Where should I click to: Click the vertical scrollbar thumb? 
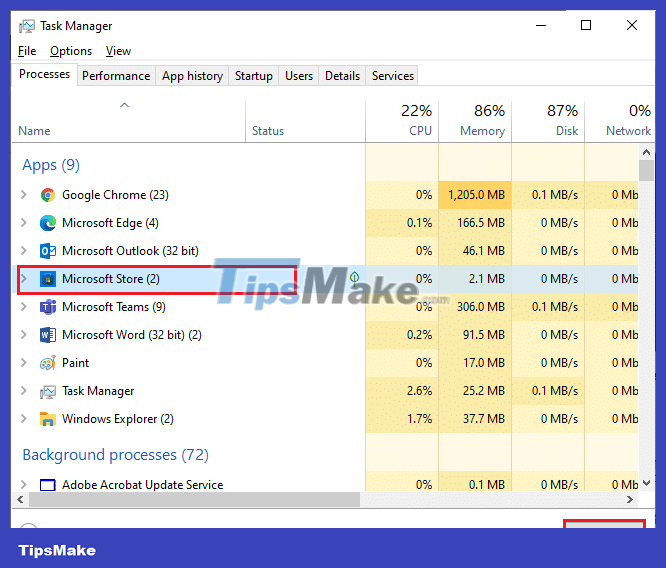(x=646, y=171)
